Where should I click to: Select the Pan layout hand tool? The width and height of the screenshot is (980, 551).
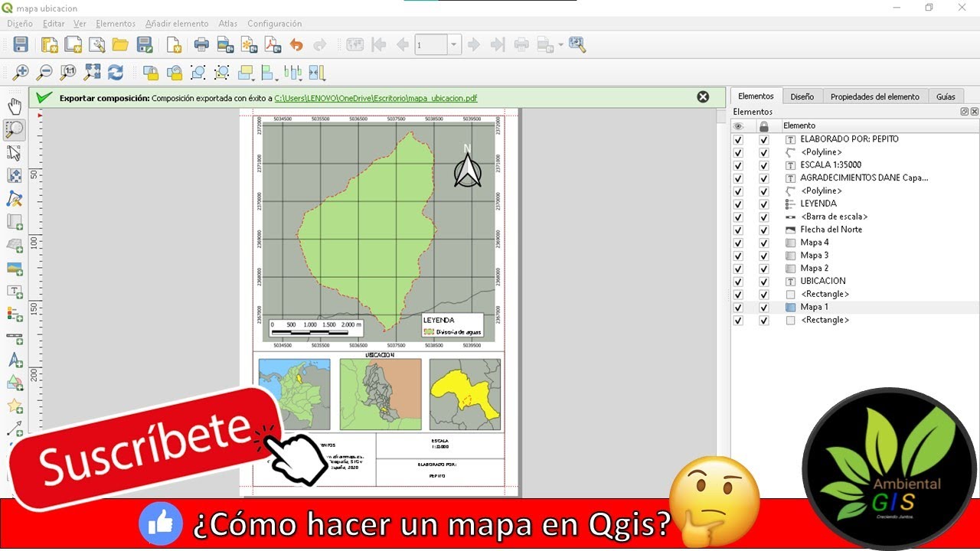click(15, 106)
